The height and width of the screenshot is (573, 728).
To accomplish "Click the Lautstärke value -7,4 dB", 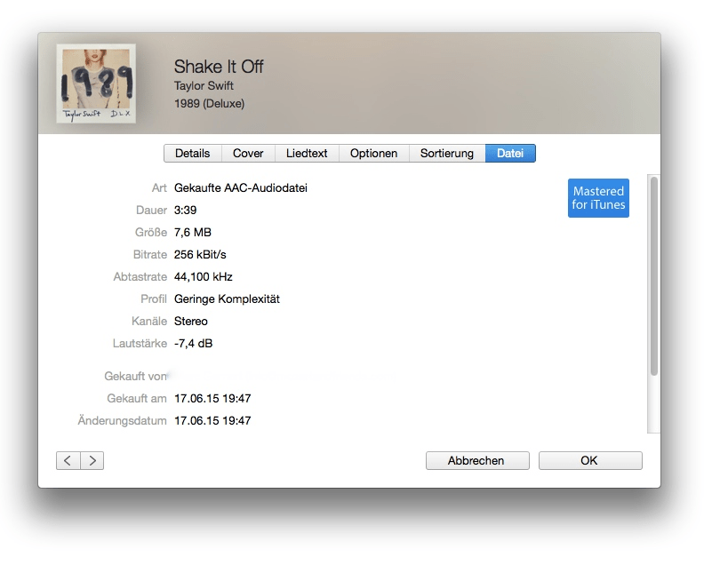I will click(x=193, y=343).
